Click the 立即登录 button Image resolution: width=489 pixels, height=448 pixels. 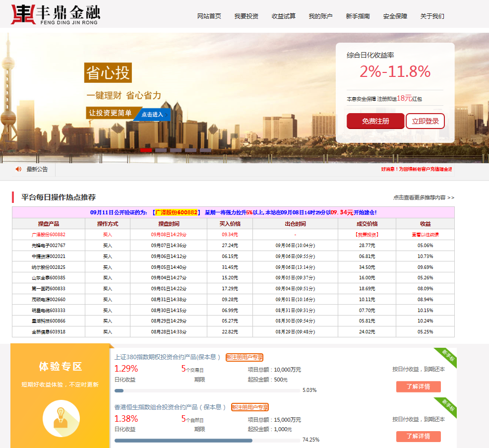(425, 121)
